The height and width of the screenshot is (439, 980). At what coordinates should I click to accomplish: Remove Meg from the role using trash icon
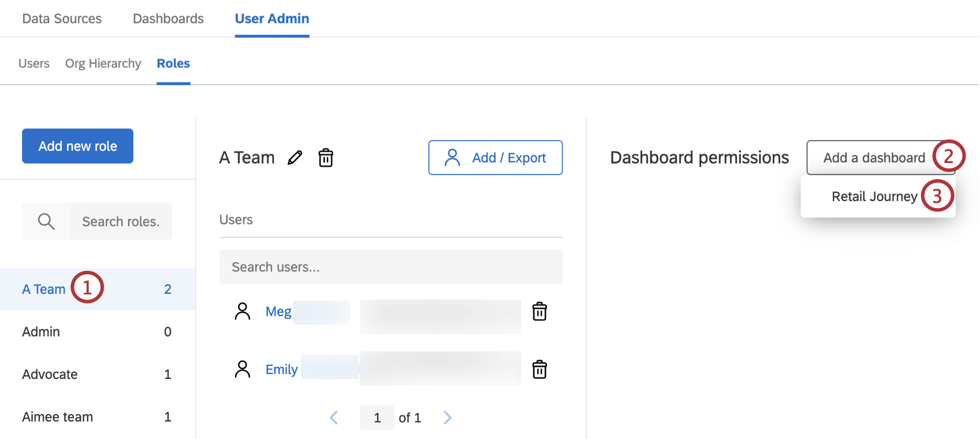(539, 312)
